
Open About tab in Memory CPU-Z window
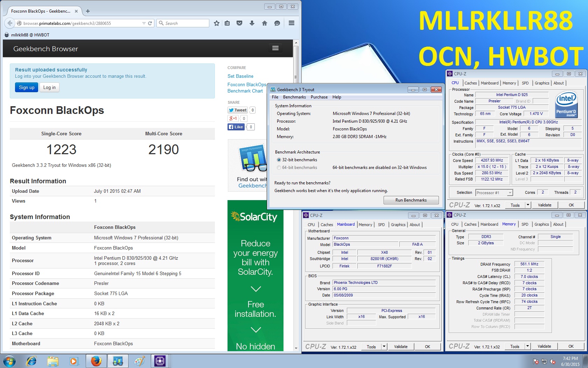[558, 224]
